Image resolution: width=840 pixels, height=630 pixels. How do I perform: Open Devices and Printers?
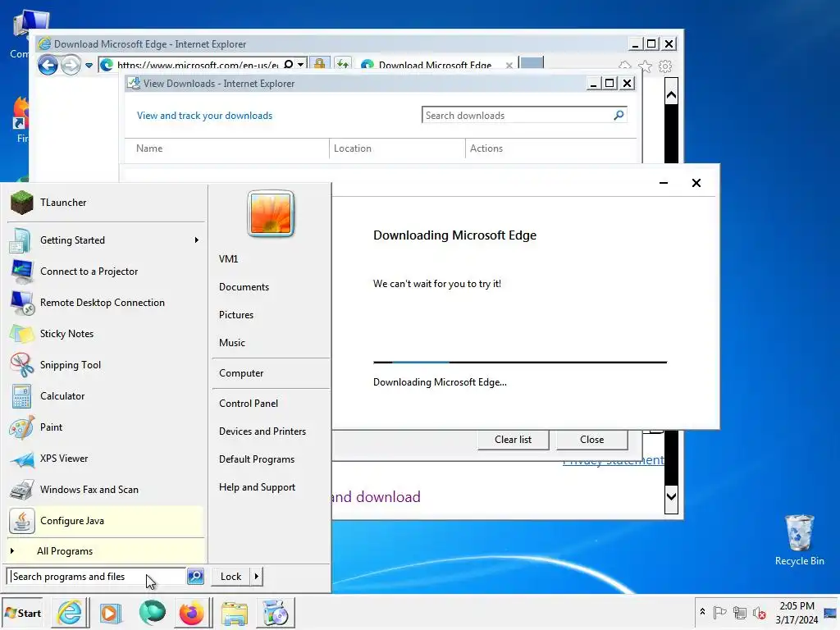262,431
